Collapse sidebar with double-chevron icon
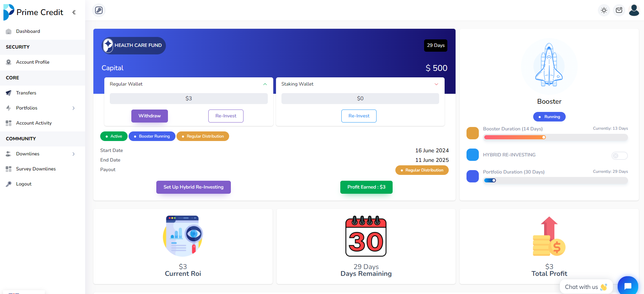Image resolution: width=644 pixels, height=294 pixels. (x=74, y=12)
